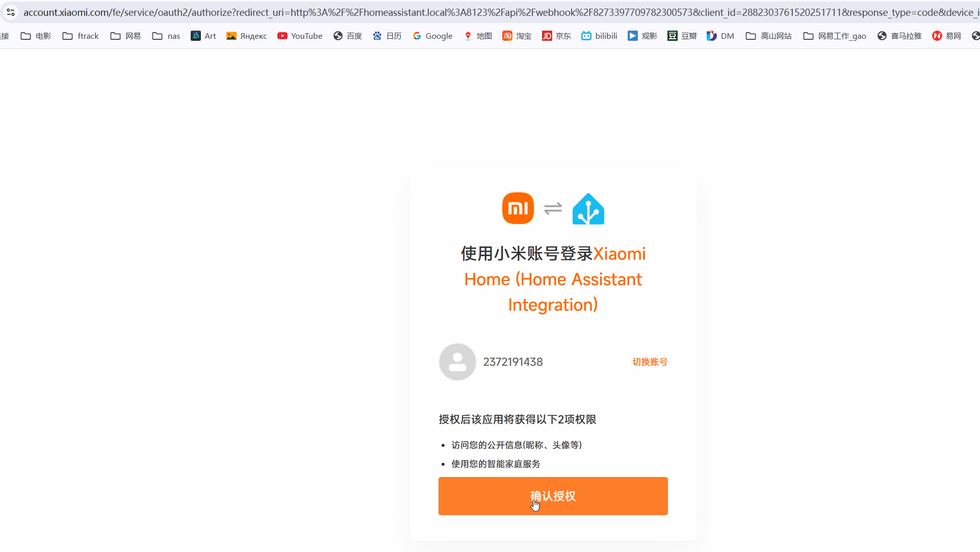980x552 pixels.
Task: Click the site info icon in address bar
Action: pos(11,12)
